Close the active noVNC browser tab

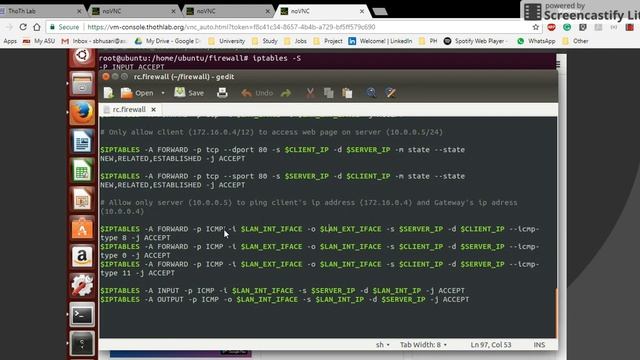362,11
